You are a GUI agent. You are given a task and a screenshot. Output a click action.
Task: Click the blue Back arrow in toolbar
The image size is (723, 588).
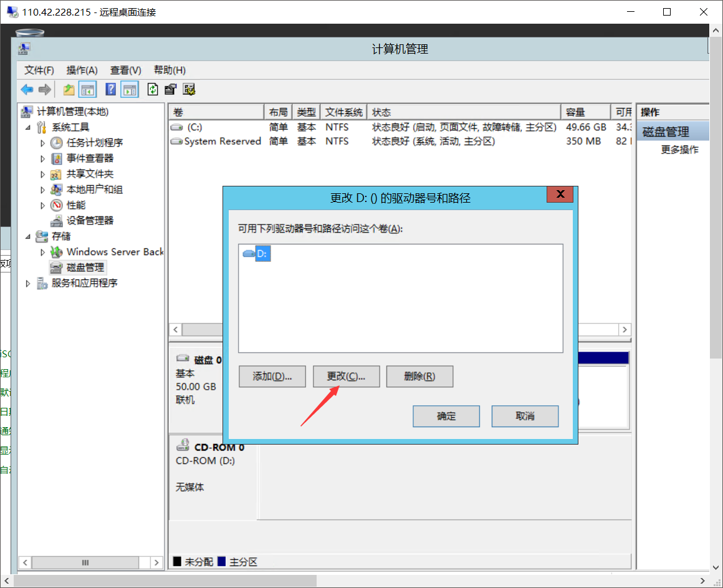click(27, 90)
